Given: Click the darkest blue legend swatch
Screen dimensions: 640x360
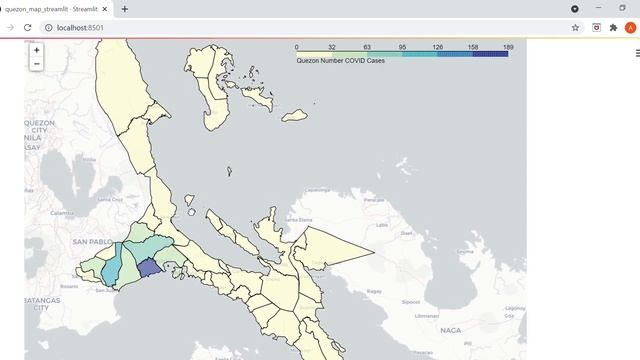Looking at the screenshot, I should pos(490,54).
